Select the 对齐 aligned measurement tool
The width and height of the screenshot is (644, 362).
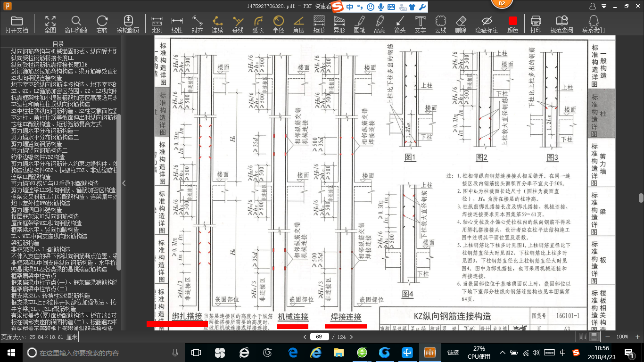[197, 24]
